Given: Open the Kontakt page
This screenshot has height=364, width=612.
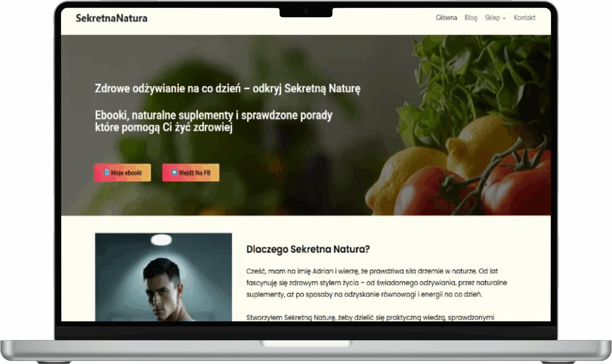Looking at the screenshot, I should [524, 18].
